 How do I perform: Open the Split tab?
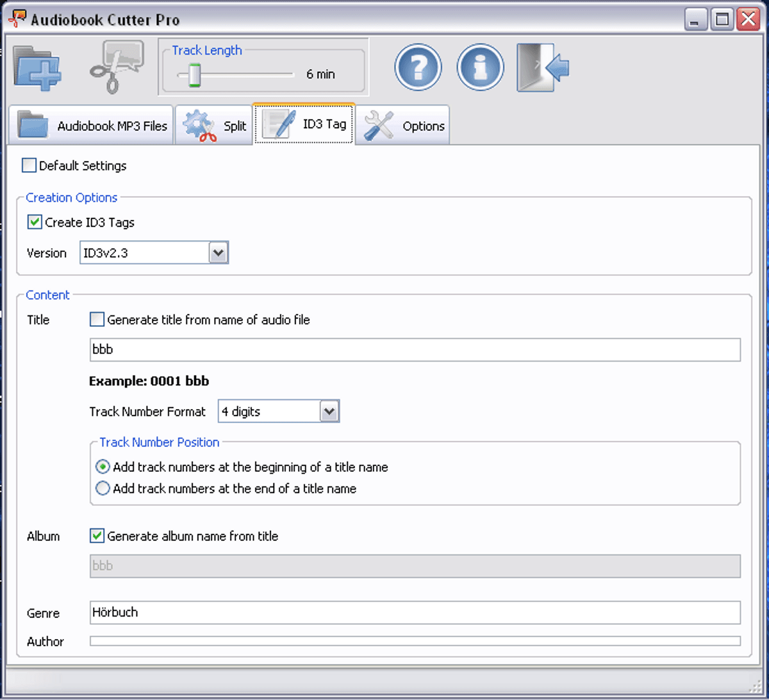click(214, 126)
